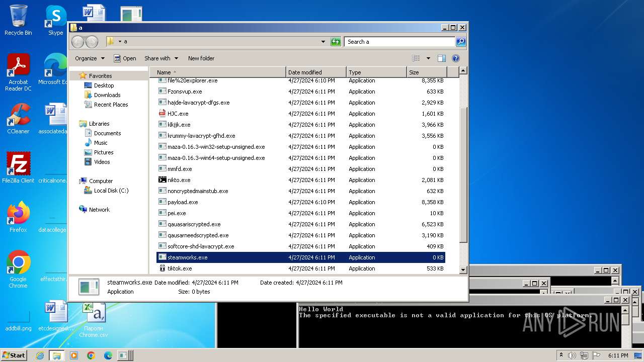Expand the address bar history dropdown
The image size is (644, 362).
tap(323, 42)
